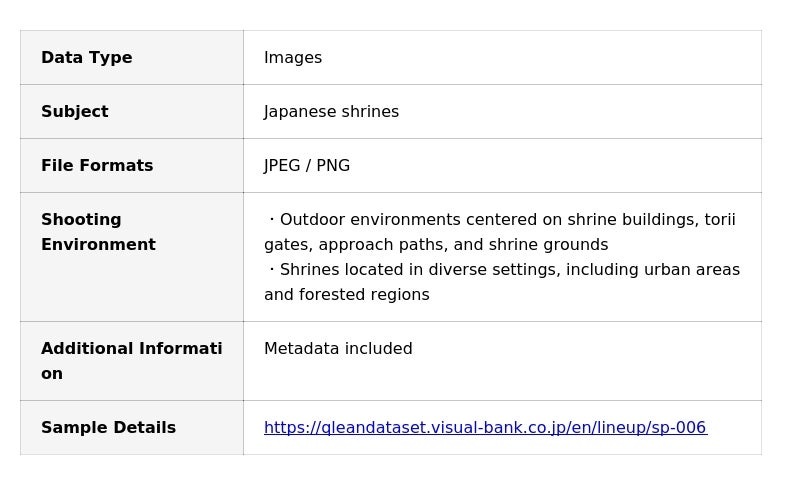800x485 pixels.
Task: Click the word "PNG" in File Formats
Action: click(x=333, y=166)
